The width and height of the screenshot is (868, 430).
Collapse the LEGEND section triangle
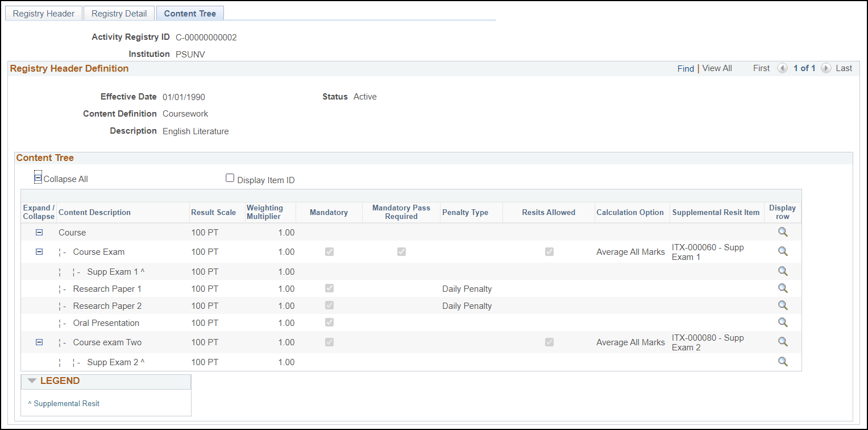(x=32, y=381)
